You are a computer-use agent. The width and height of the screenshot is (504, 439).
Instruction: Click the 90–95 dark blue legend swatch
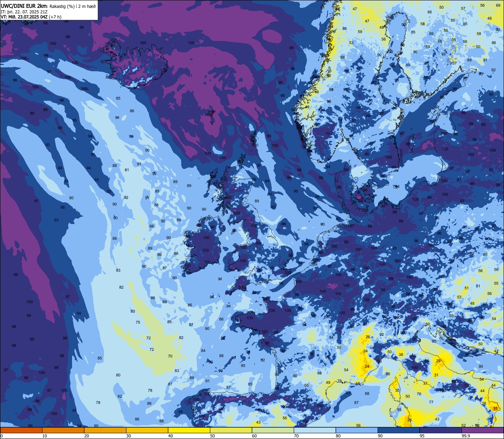398,430
